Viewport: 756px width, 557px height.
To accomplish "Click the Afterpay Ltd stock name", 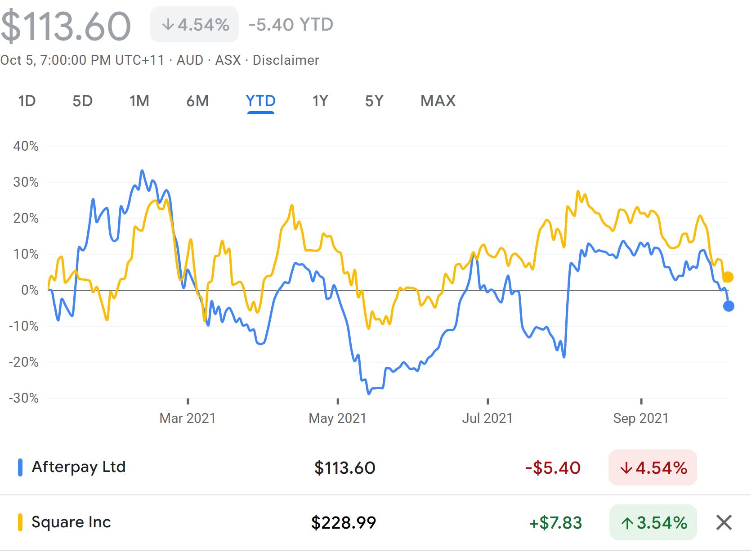I will (79, 467).
